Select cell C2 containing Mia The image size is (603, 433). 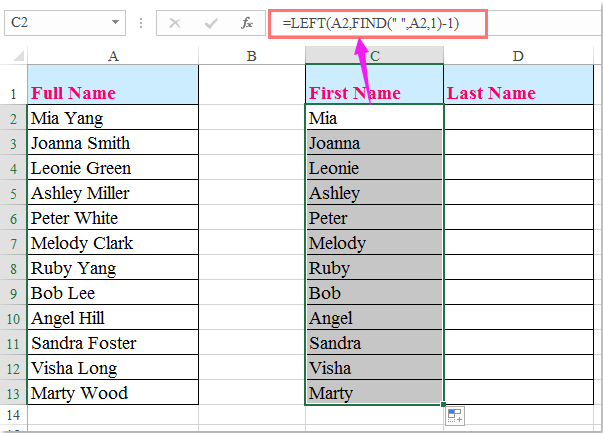click(374, 118)
